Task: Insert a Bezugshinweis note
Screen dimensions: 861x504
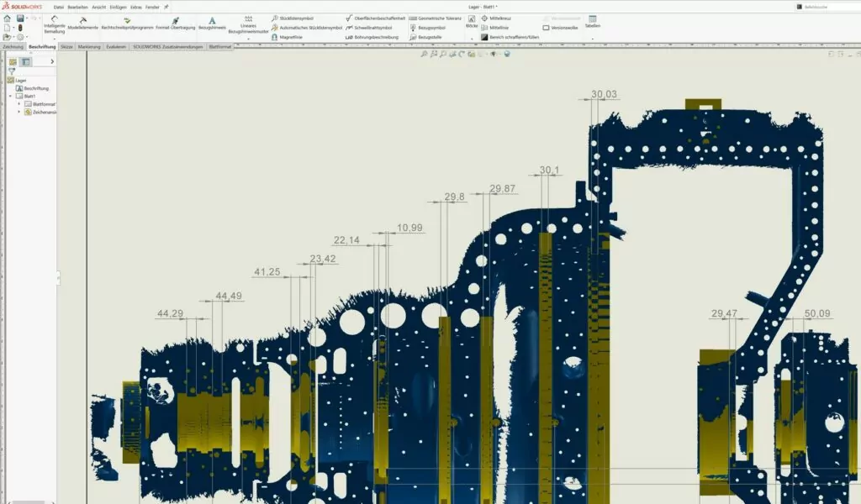Action: [212, 21]
